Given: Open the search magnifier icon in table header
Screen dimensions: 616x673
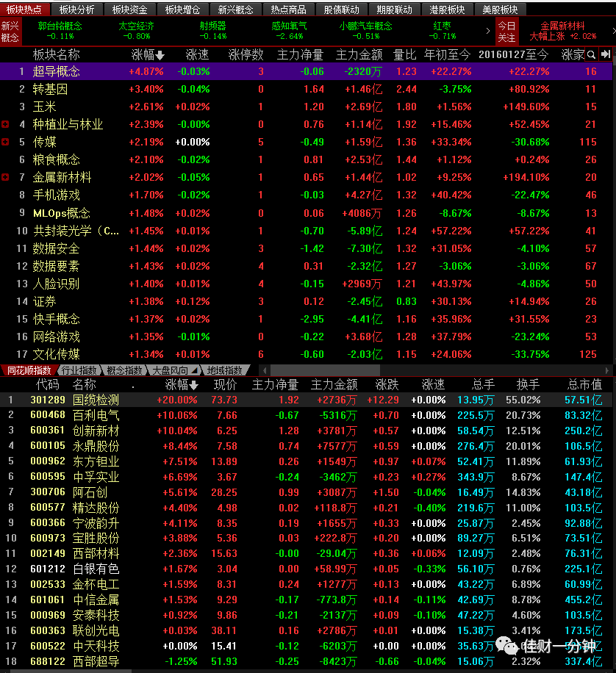Looking at the screenshot, I should coord(591,54).
